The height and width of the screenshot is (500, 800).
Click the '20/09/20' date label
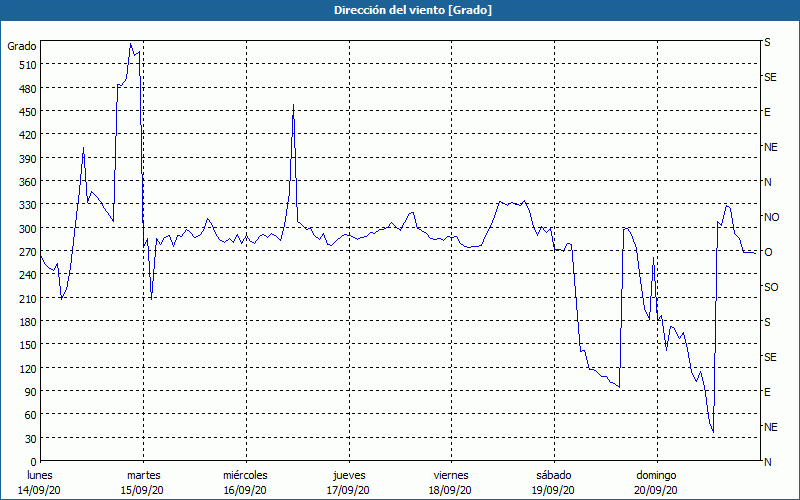coord(657,490)
